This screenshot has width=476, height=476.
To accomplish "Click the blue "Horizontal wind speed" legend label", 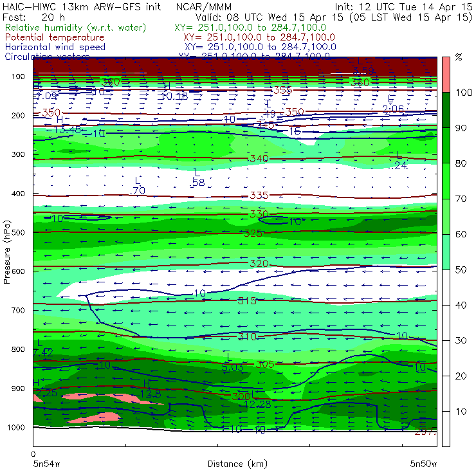I will [x=55, y=47].
